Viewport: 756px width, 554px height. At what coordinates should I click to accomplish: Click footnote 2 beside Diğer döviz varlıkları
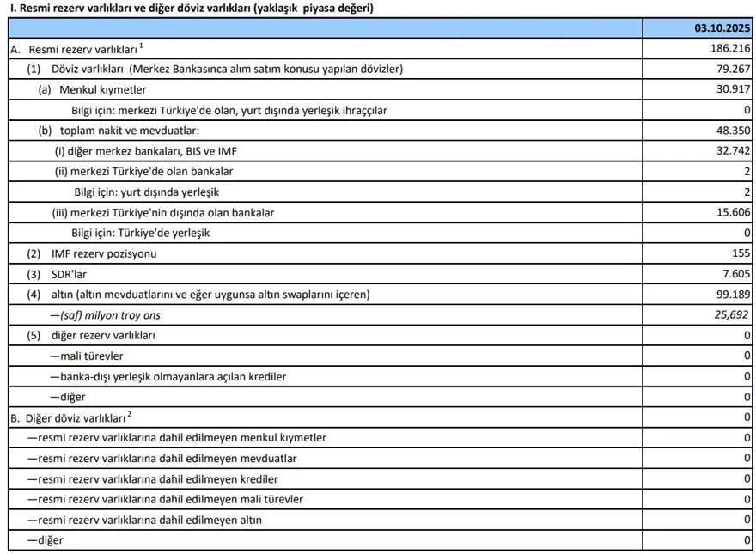coord(130,414)
